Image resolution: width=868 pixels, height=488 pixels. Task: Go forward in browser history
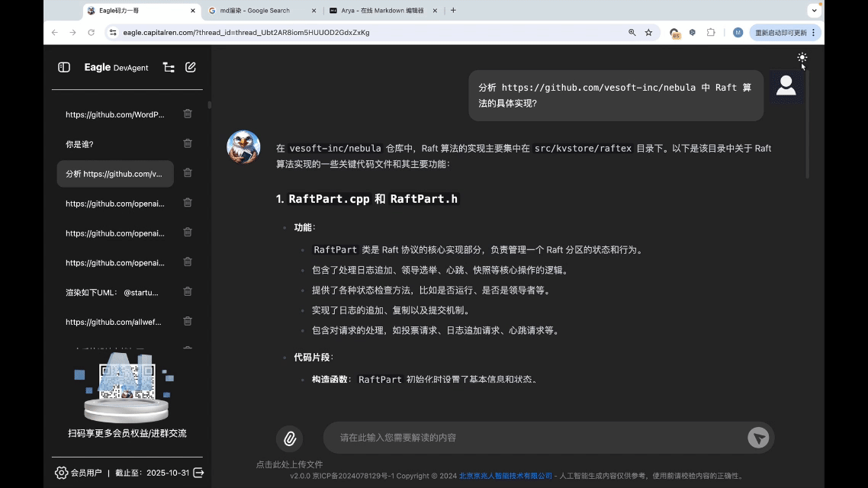coord(72,33)
